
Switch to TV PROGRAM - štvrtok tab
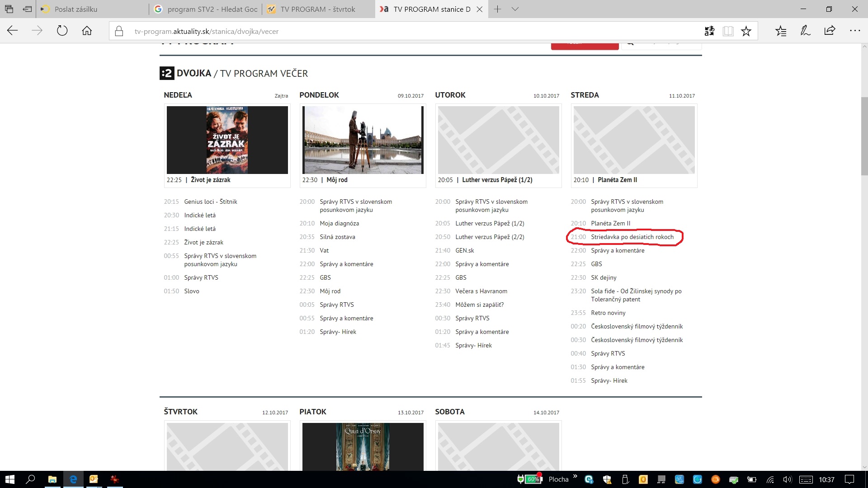tap(318, 9)
